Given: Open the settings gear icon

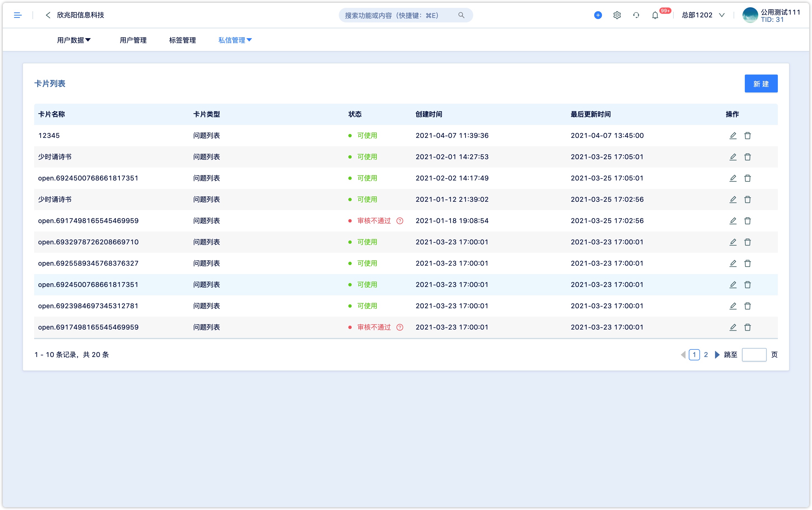Looking at the screenshot, I should click(617, 15).
